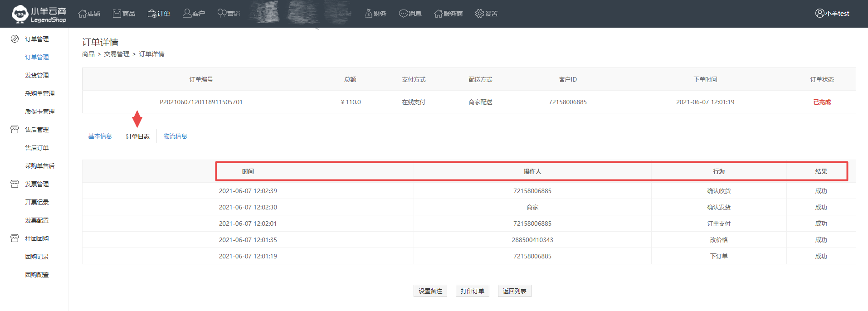Click the LegendShop sheep logo

coord(20,14)
